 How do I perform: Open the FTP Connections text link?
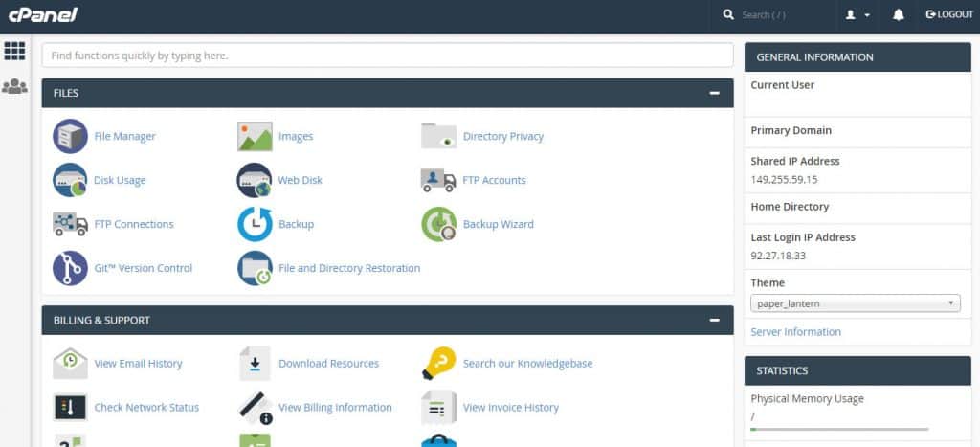(x=134, y=224)
